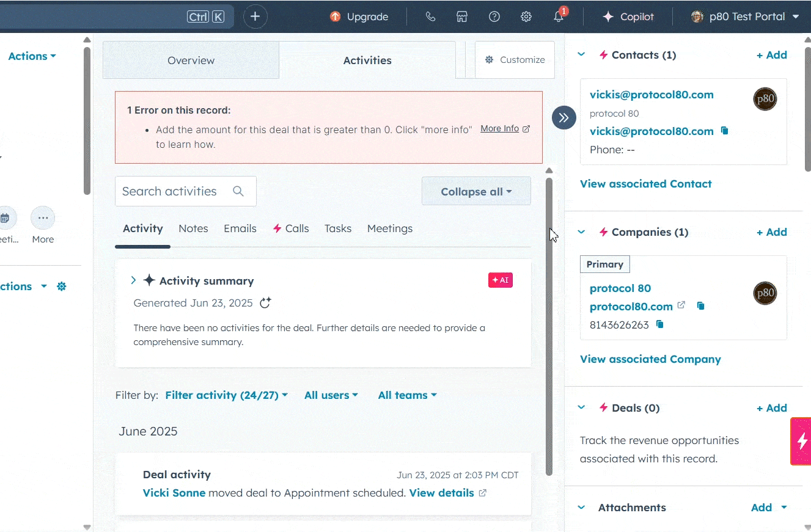Open protocol80.com via its external link icon
This screenshot has height=532, width=811.
[x=680, y=305]
